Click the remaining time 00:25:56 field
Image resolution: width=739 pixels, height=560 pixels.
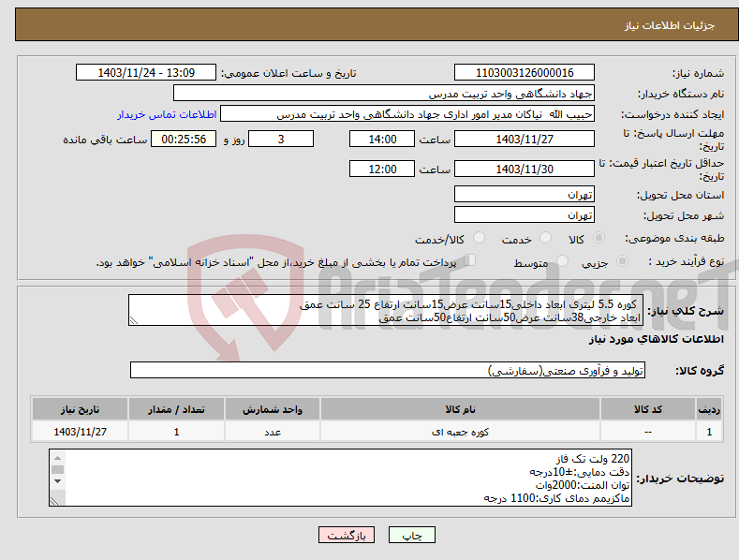pyautogui.click(x=184, y=139)
